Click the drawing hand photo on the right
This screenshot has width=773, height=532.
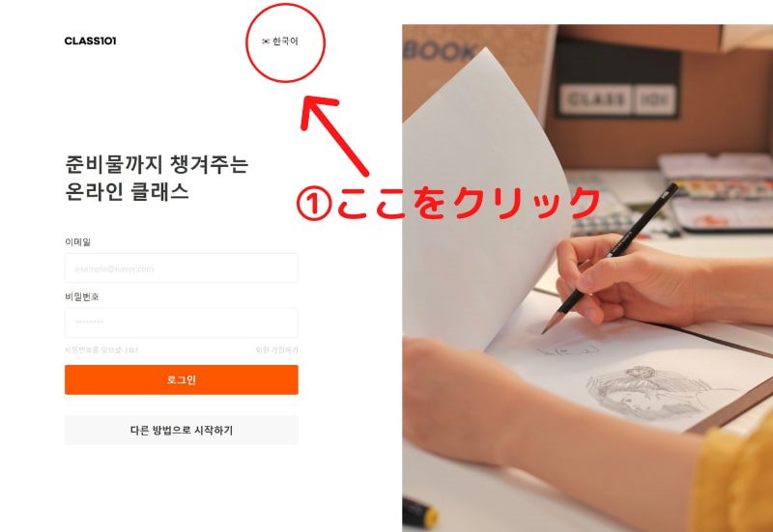(x=587, y=278)
